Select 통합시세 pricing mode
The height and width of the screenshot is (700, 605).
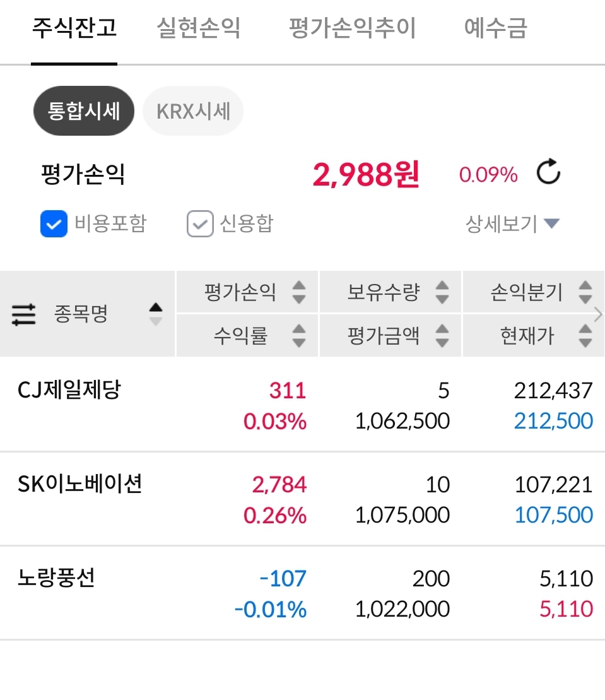[83, 112]
